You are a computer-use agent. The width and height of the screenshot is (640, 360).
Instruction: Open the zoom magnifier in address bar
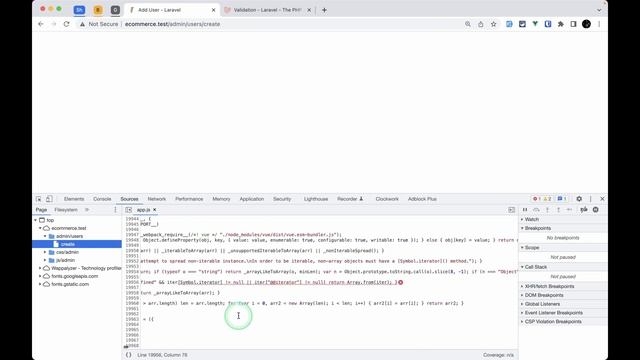(468, 24)
